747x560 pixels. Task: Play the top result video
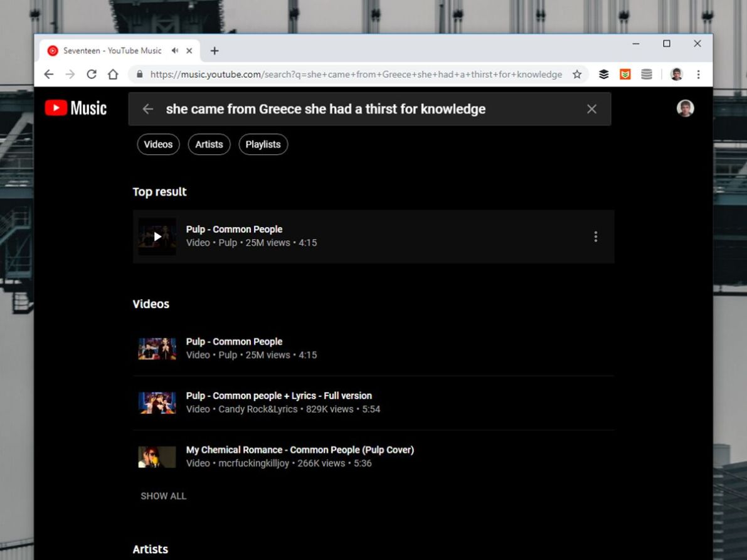pyautogui.click(x=156, y=236)
